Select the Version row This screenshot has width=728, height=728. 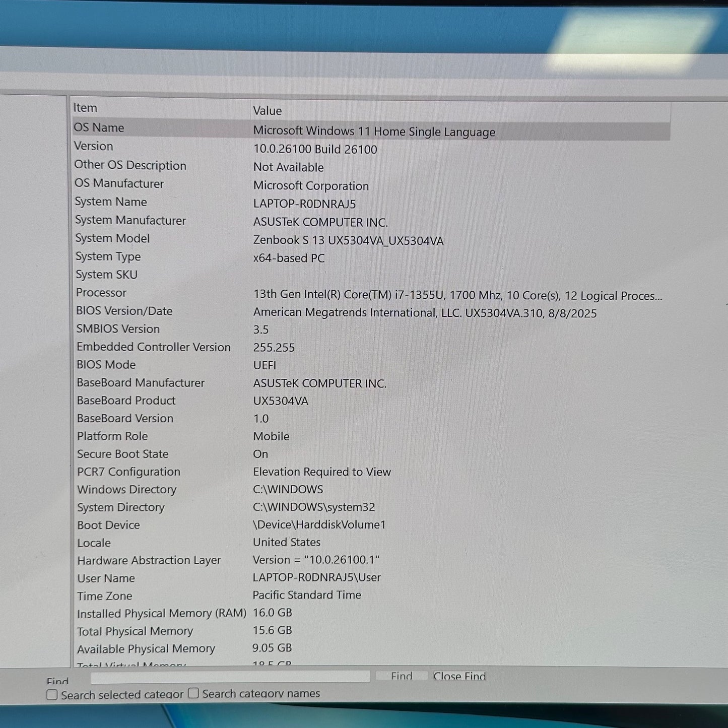pos(94,147)
